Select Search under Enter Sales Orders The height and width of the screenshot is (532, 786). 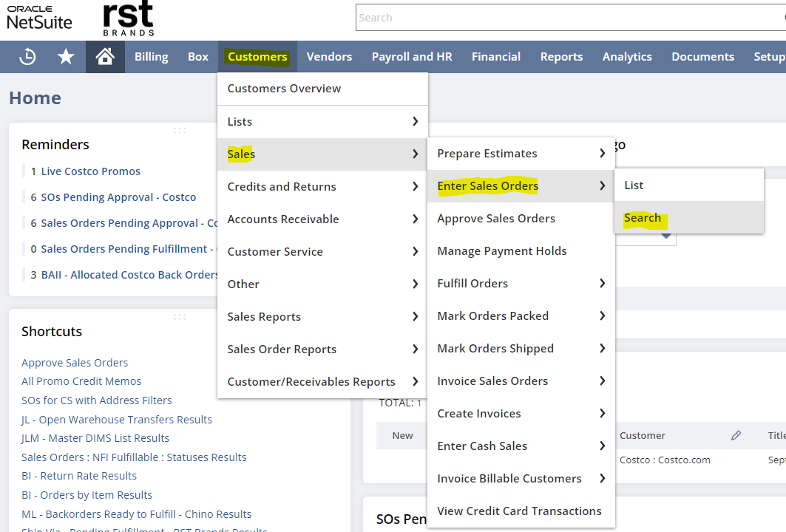click(689, 218)
